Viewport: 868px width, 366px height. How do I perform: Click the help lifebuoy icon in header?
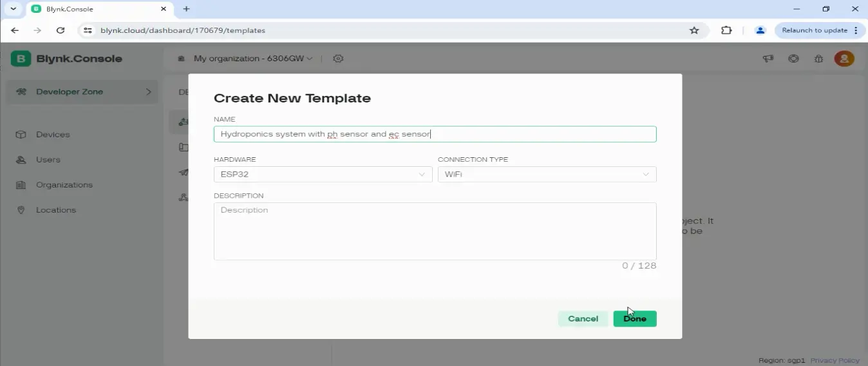coord(793,59)
